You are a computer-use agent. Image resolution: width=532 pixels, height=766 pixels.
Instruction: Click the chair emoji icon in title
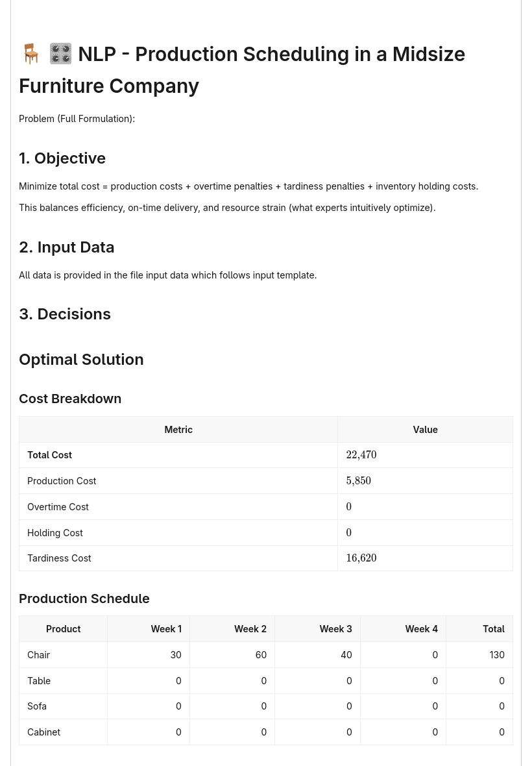(x=31, y=54)
